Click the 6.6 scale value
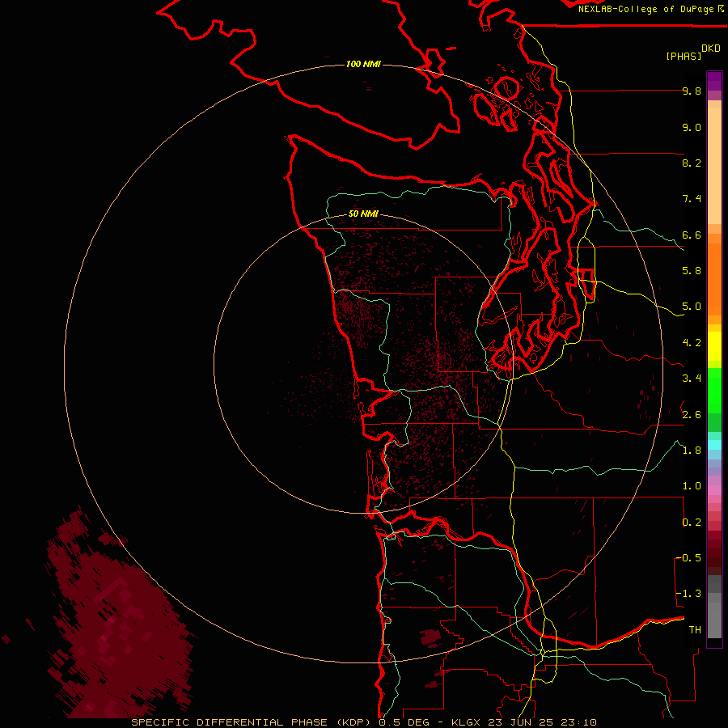This screenshot has height=728, width=728. click(x=692, y=235)
